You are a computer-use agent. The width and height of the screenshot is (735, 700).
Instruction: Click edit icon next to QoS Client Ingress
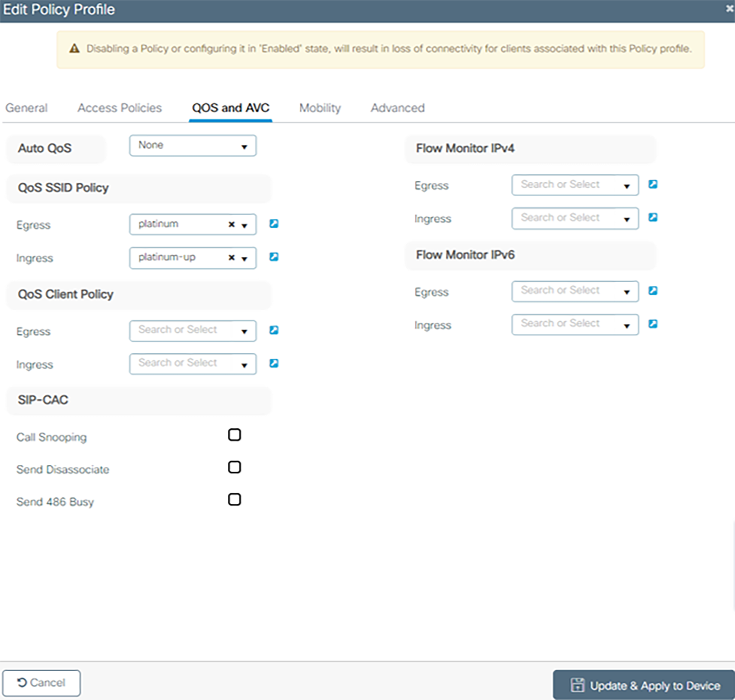tap(274, 363)
